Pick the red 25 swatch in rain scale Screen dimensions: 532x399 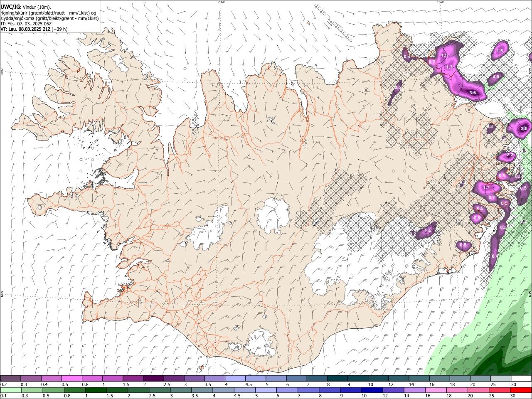click(500, 390)
